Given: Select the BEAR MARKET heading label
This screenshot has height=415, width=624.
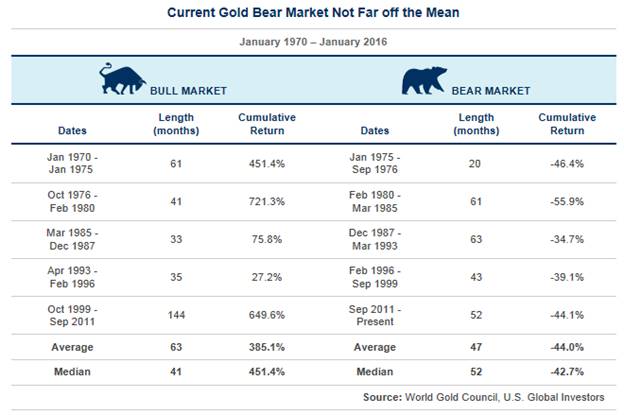Looking at the screenshot, I should coord(493,90).
